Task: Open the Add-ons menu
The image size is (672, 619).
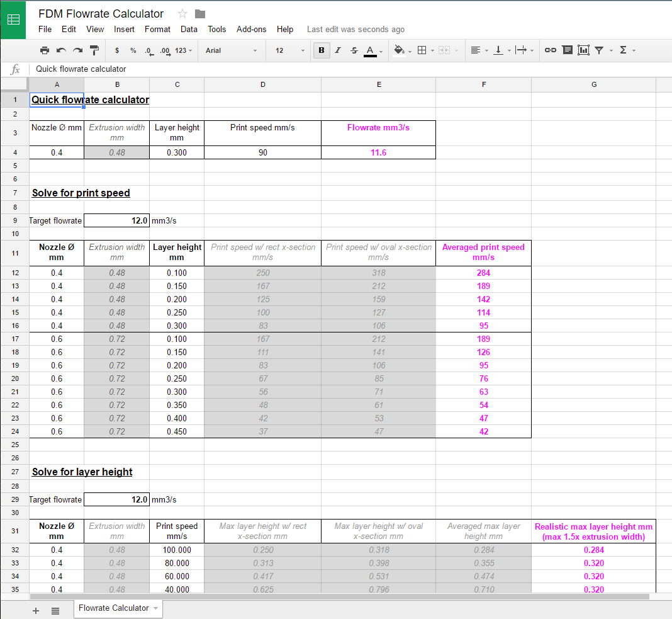Action: point(251,29)
